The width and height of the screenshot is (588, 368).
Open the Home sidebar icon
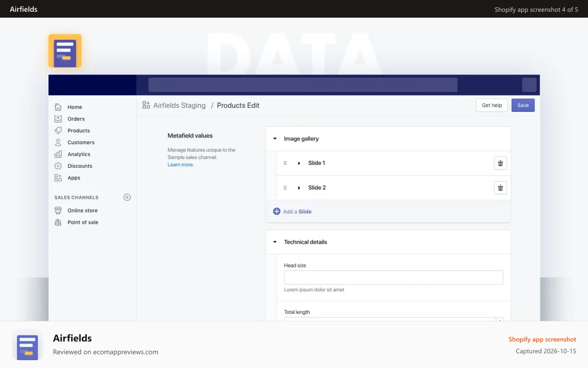click(x=58, y=107)
